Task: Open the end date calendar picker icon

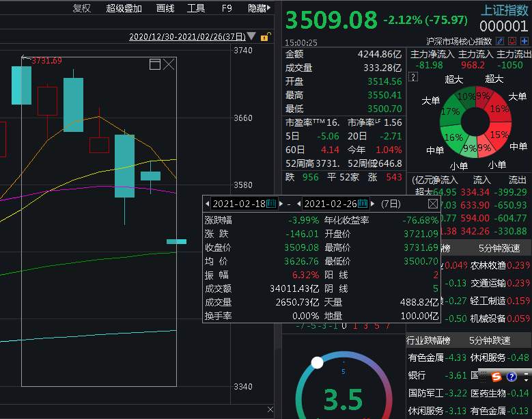Action: coord(363,204)
